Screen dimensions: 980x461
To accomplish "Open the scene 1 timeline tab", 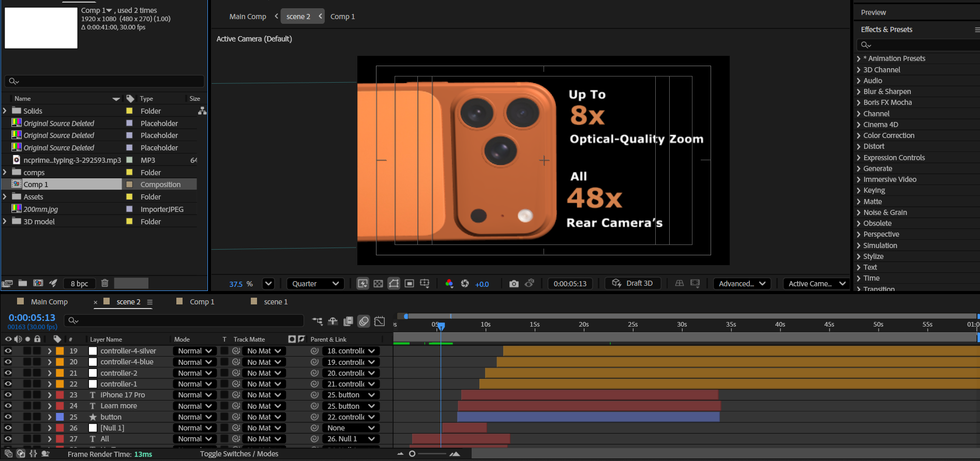I will click(276, 302).
